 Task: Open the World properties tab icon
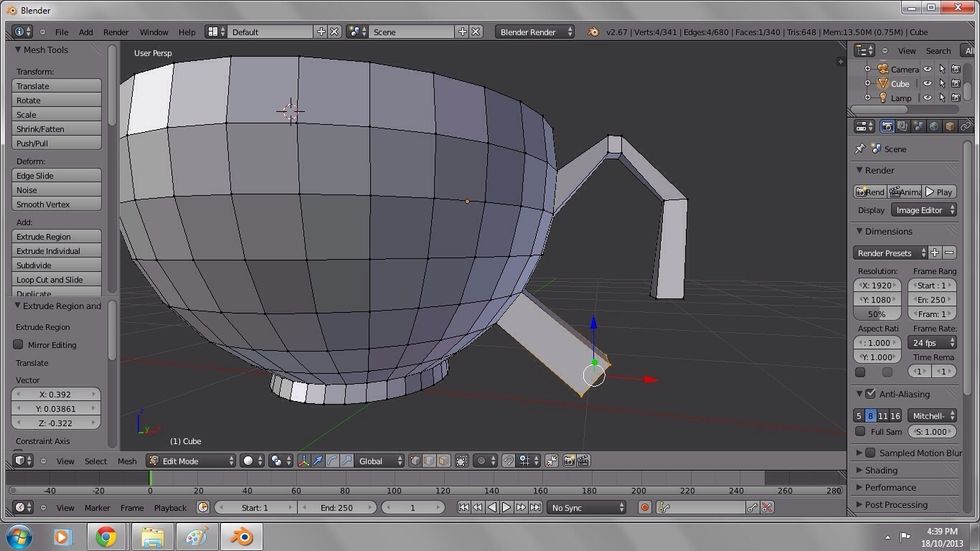(x=934, y=127)
